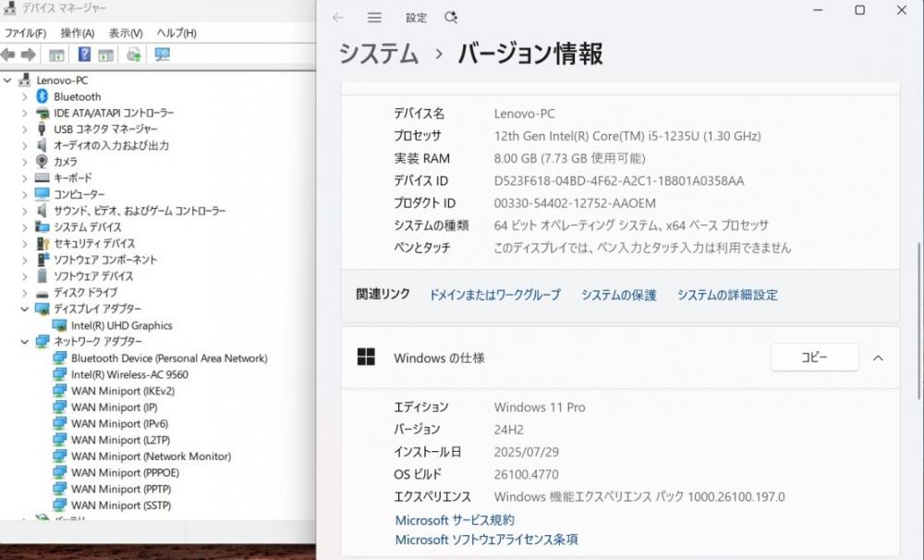Expand IDE ATA/ATAPI コントローラー category
The width and height of the screenshot is (924, 560).
coord(24,113)
